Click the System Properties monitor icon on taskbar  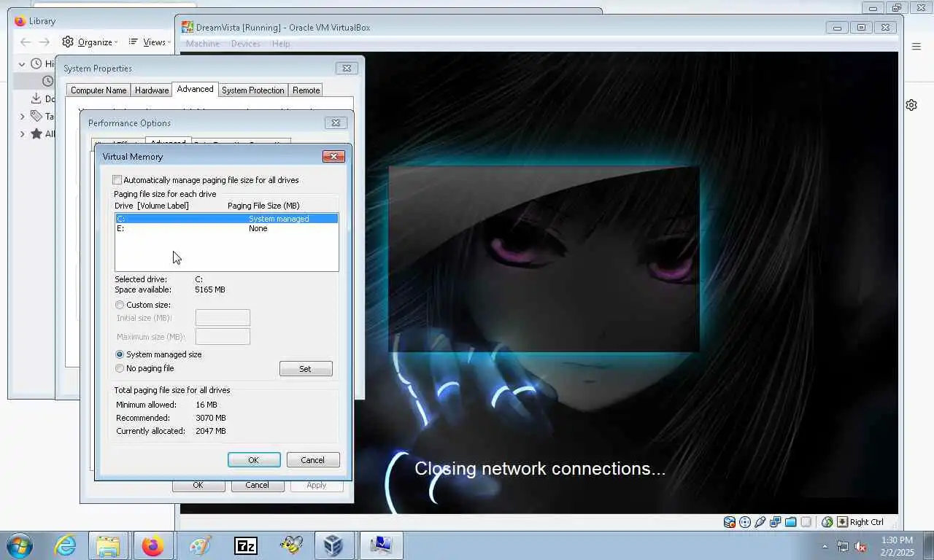click(x=382, y=545)
